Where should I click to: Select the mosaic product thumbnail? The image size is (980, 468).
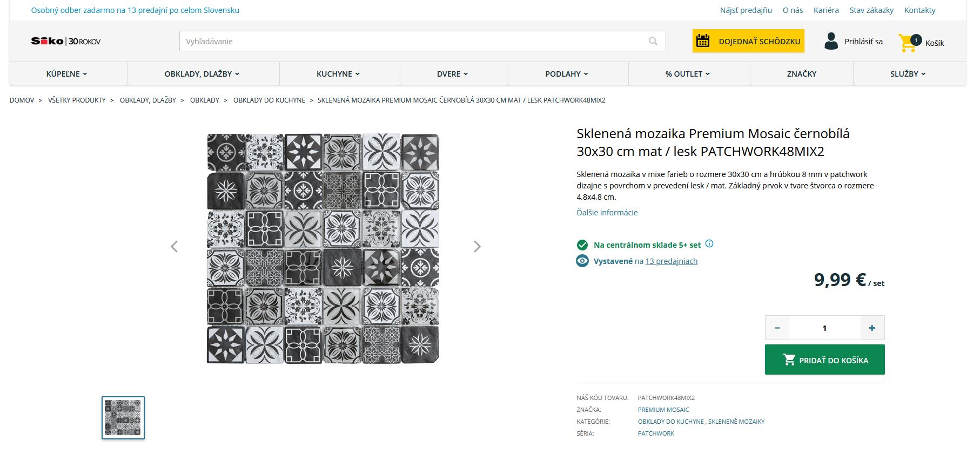123,418
